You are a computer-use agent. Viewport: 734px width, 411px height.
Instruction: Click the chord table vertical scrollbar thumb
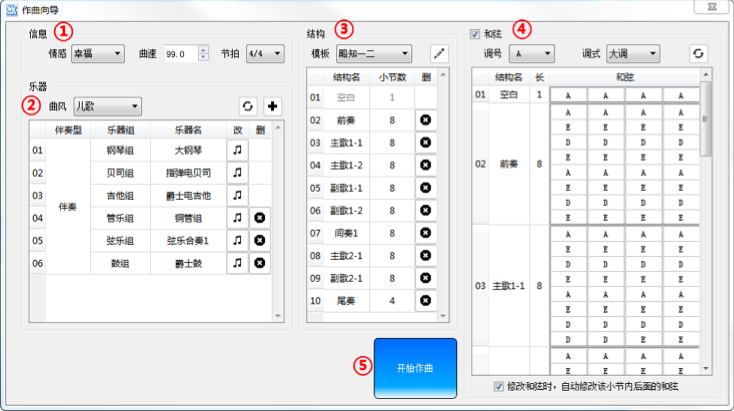(x=705, y=118)
